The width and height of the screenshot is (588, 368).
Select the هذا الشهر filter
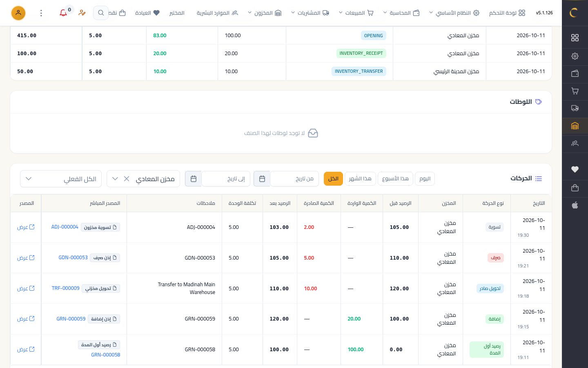click(x=360, y=179)
